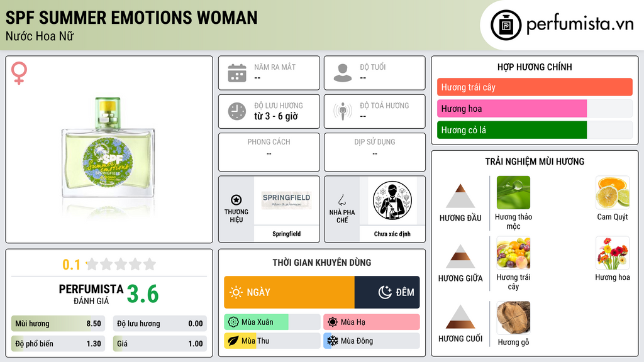This screenshot has width=644, height=362.
Task: Click the Trải nghiệm mùi hương heading
Action: pyautogui.click(x=535, y=162)
